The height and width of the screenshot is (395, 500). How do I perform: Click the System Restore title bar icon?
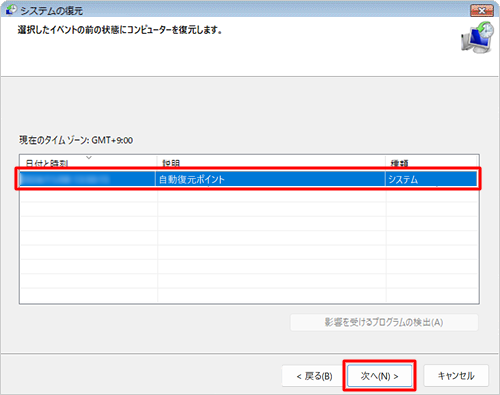pyautogui.click(x=11, y=10)
